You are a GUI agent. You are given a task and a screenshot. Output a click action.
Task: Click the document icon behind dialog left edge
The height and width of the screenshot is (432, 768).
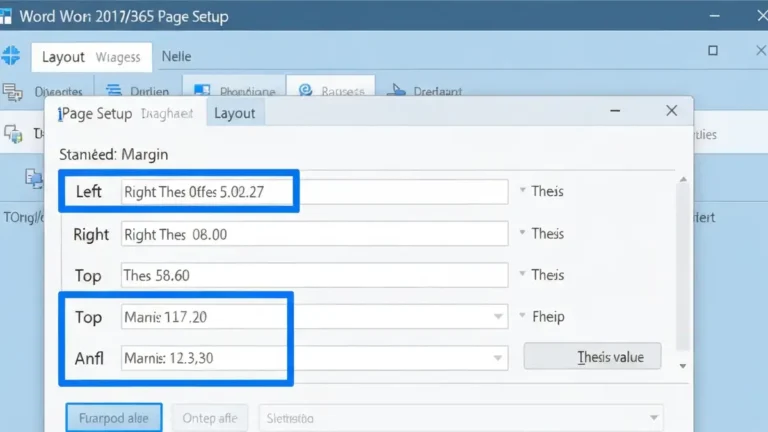(34, 178)
